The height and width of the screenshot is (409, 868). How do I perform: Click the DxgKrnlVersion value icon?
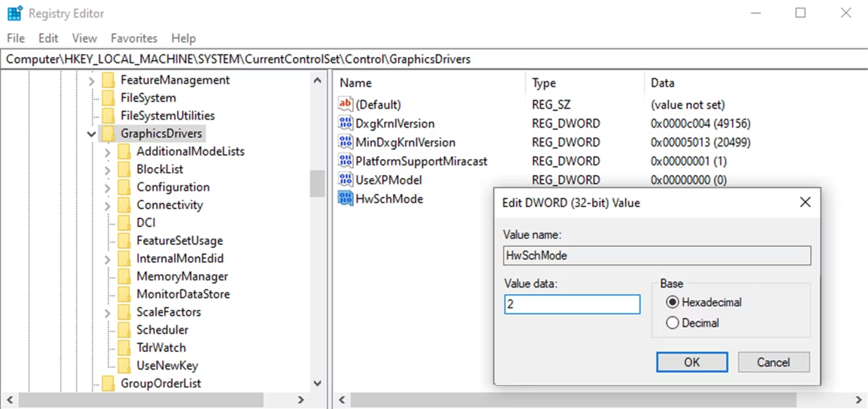click(346, 123)
